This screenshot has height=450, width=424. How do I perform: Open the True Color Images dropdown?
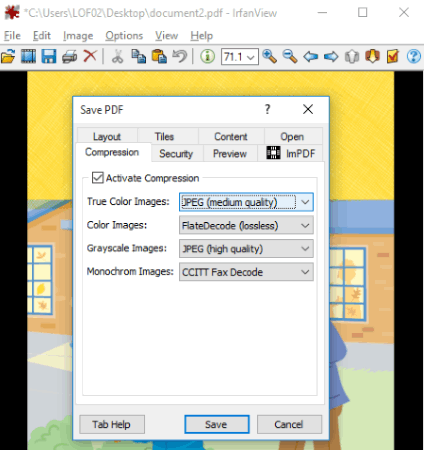click(246, 202)
